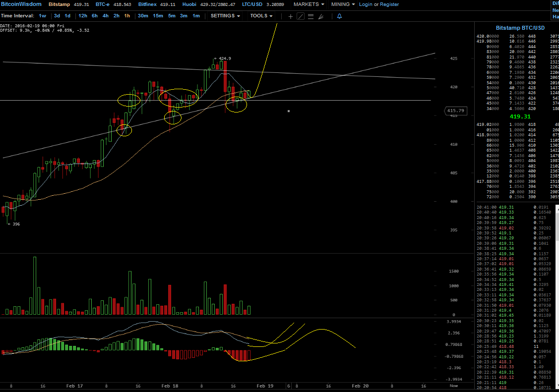Click the 419.02 bid row in order book
Screen dimensions: 559x392
click(517, 124)
